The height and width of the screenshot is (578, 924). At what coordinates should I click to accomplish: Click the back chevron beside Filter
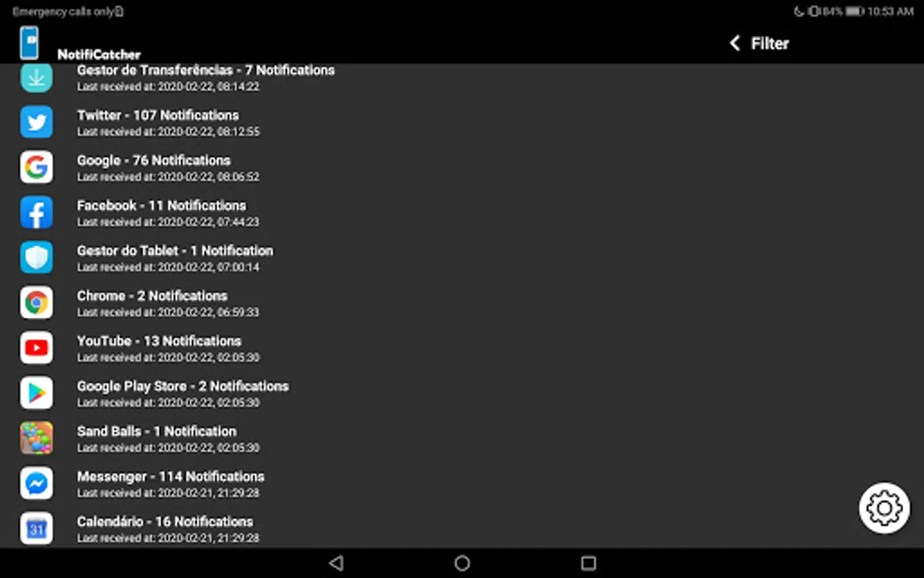[x=735, y=43]
